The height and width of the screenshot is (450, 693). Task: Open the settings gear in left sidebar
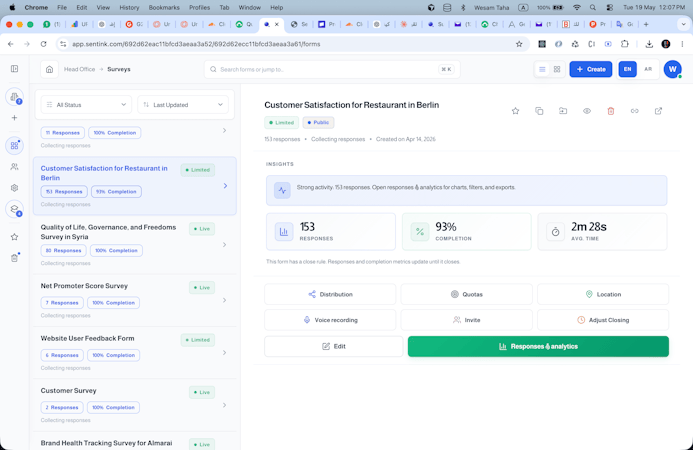point(15,188)
